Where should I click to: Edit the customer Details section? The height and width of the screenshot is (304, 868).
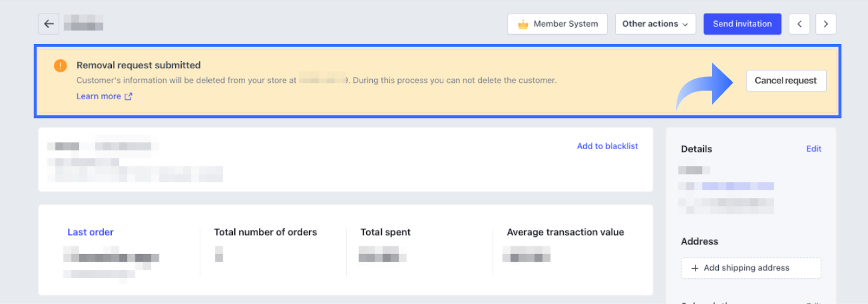(813, 149)
